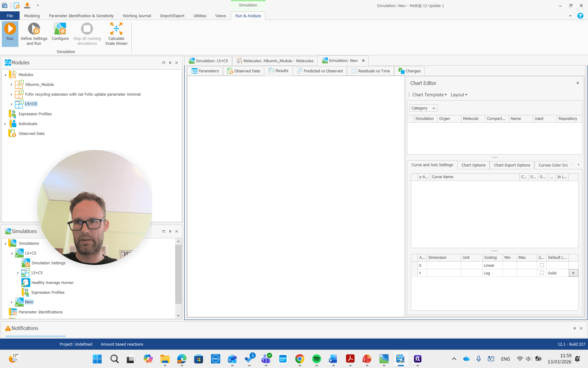Open the Layout dropdown in Chart Editor
This screenshot has height=368, width=588.
coord(459,95)
